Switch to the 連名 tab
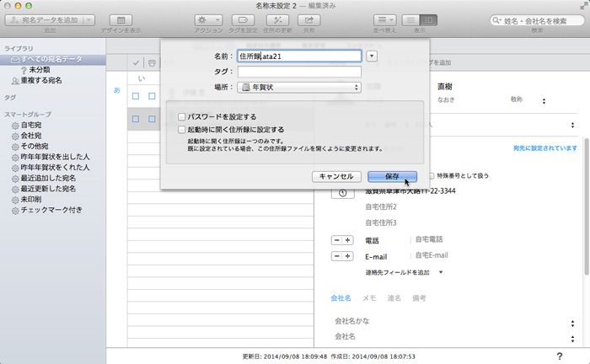The height and width of the screenshot is (364, 590). (394, 297)
